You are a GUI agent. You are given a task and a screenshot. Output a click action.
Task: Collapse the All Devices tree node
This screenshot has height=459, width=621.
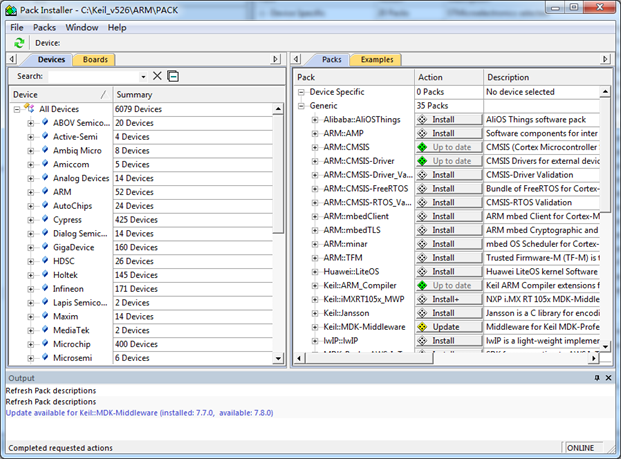click(x=17, y=109)
